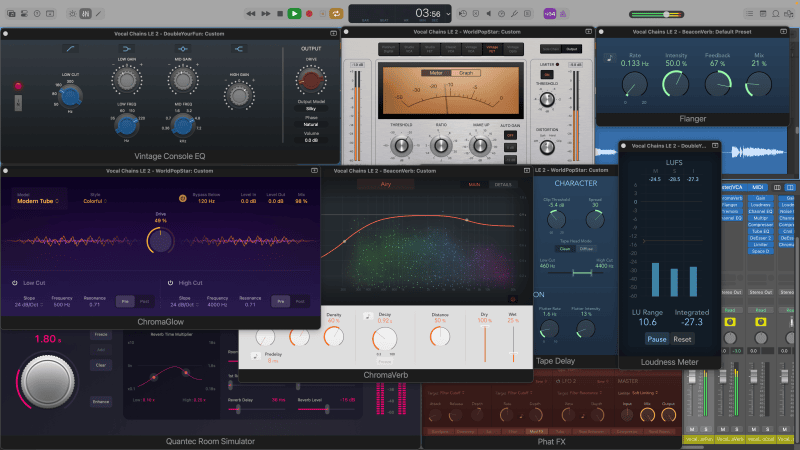Open the Low Cut Slope 24 dB/Oct dropdown
This screenshot has width=800, height=450.
coord(27,303)
